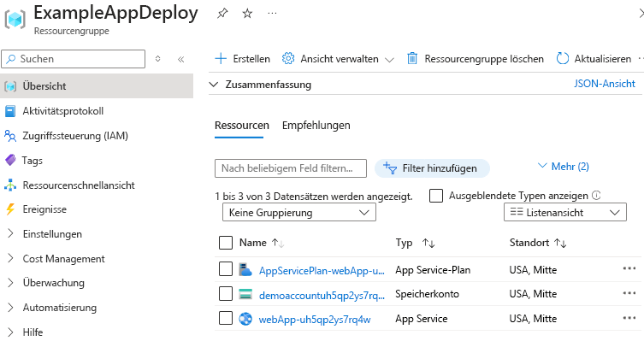Sort resources by Typ column arrows
The height and width of the screenshot is (341, 644).
pyautogui.click(x=428, y=243)
